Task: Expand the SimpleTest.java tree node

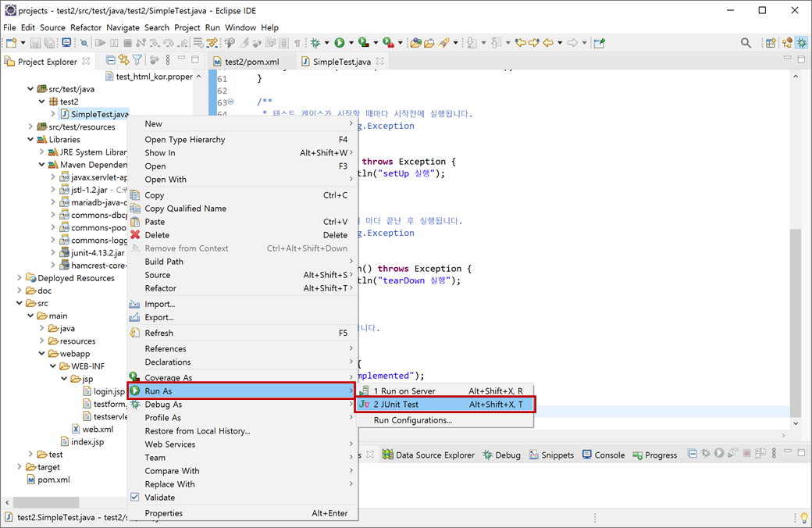Action: tap(53, 114)
